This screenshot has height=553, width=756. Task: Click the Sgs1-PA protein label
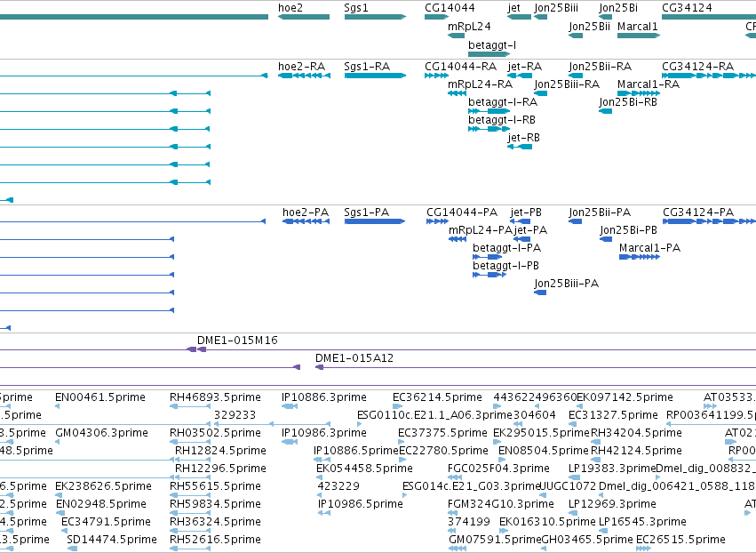tap(366, 212)
